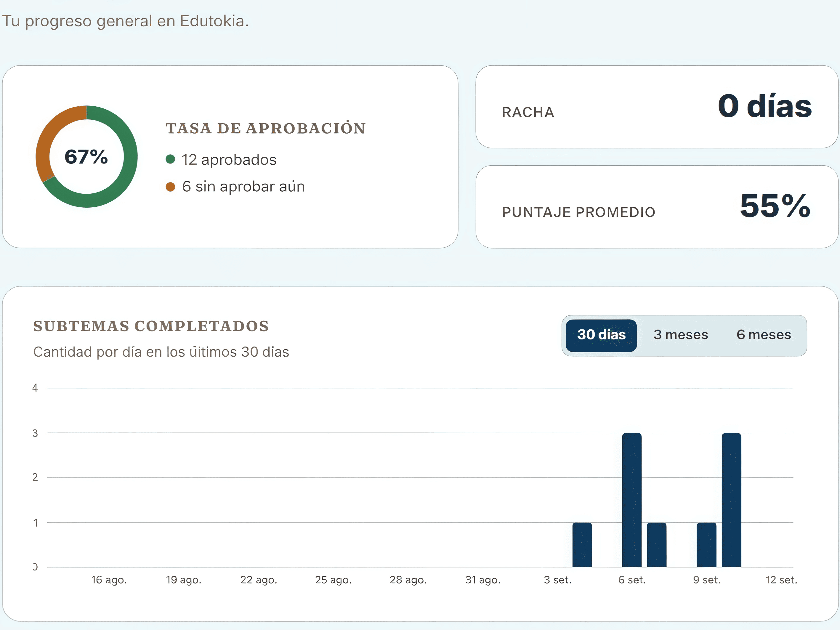Screen dimensions: 840x630
Task: Click the tall bar after 9 set.
Action: [731, 500]
